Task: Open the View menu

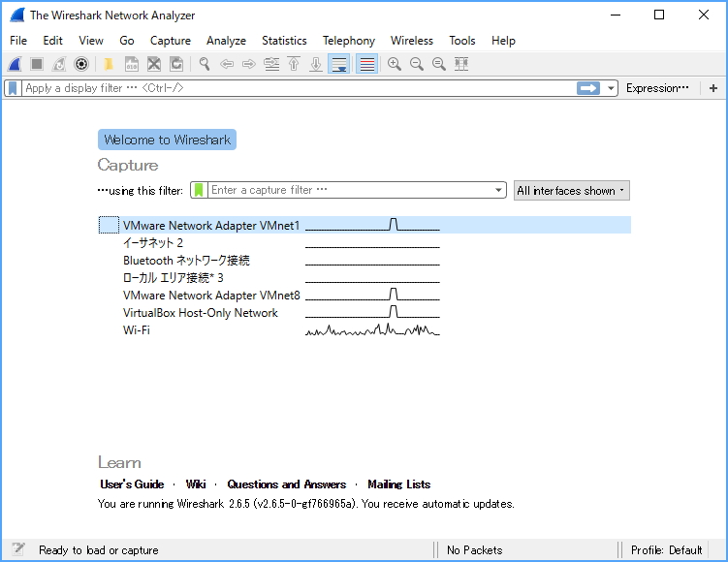Action: [91, 41]
